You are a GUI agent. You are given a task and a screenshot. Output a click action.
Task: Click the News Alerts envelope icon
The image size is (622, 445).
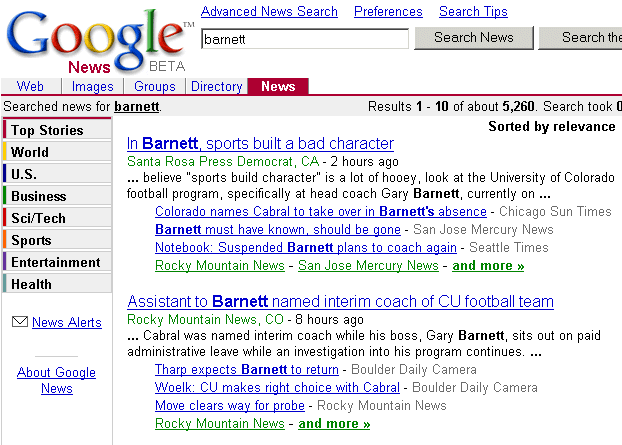pyautogui.click(x=20, y=322)
